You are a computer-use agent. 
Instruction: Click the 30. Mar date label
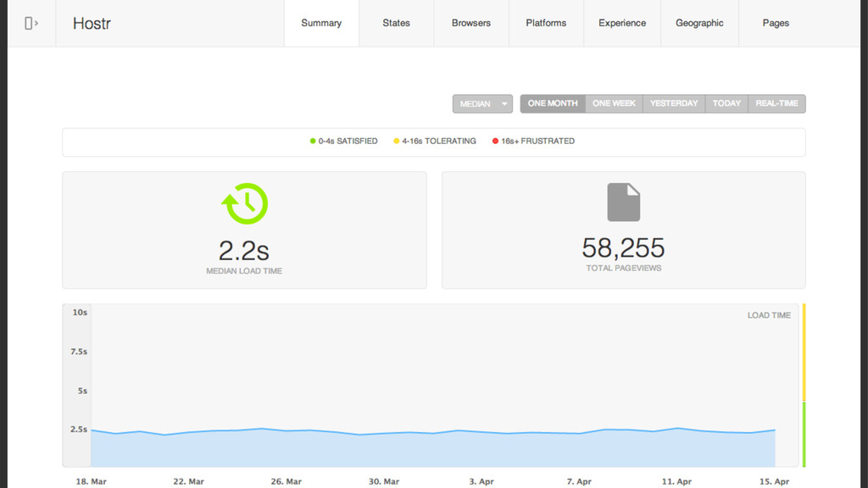tap(384, 482)
